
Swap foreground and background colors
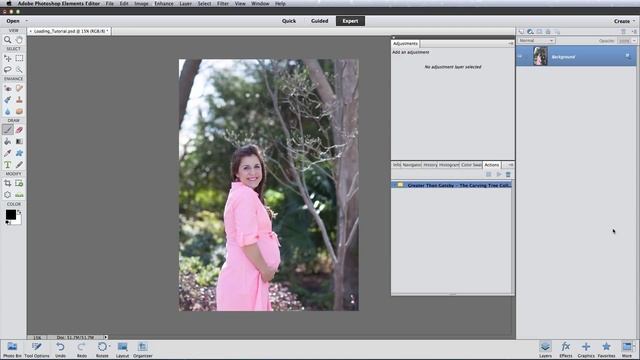coord(19,212)
